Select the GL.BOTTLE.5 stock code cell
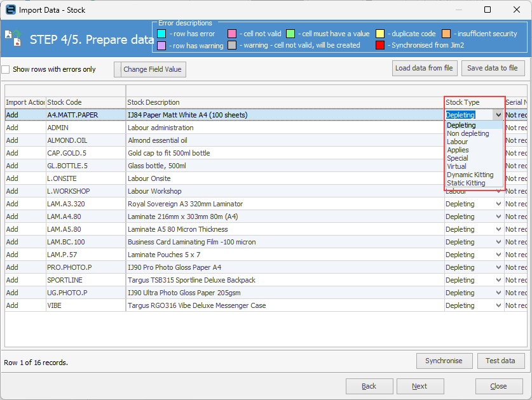This screenshot has width=532, height=400. click(86, 166)
